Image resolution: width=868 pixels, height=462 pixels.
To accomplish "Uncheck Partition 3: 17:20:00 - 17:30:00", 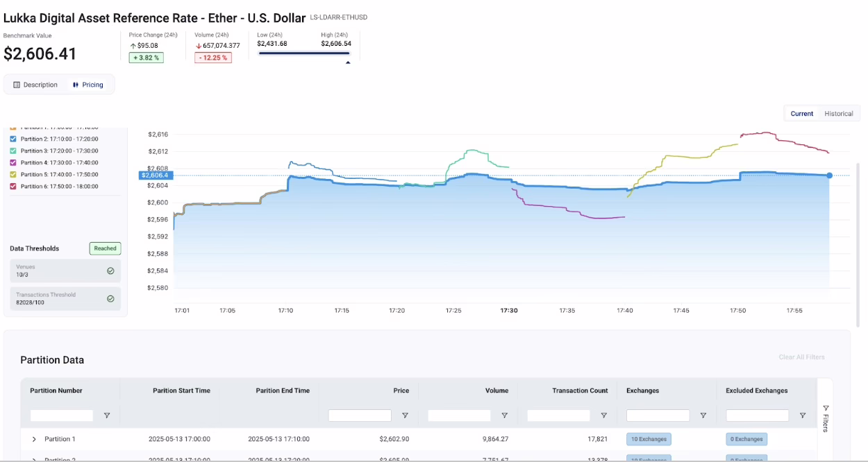I will (13, 151).
